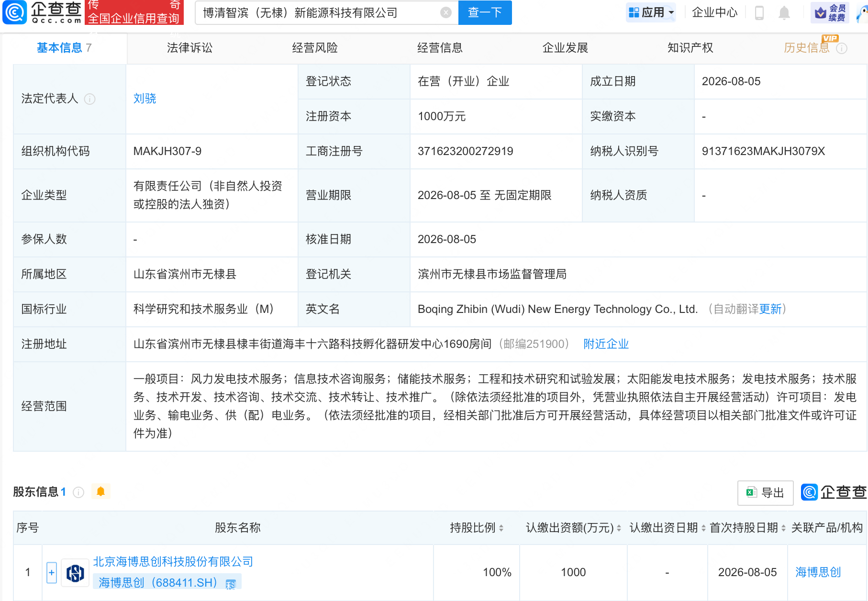The height and width of the screenshot is (601, 868).
Task: Select the registered address text
Action: (312, 344)
